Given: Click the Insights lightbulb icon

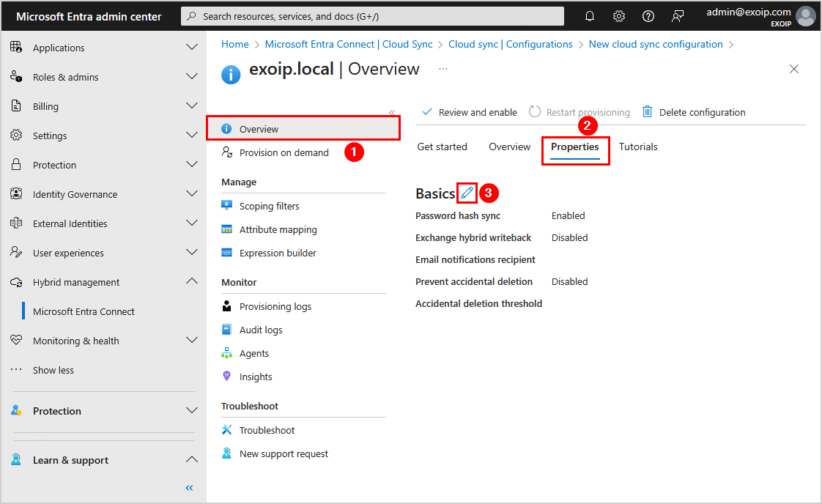Looking at the screenshot, I should [x=226, y=376].
